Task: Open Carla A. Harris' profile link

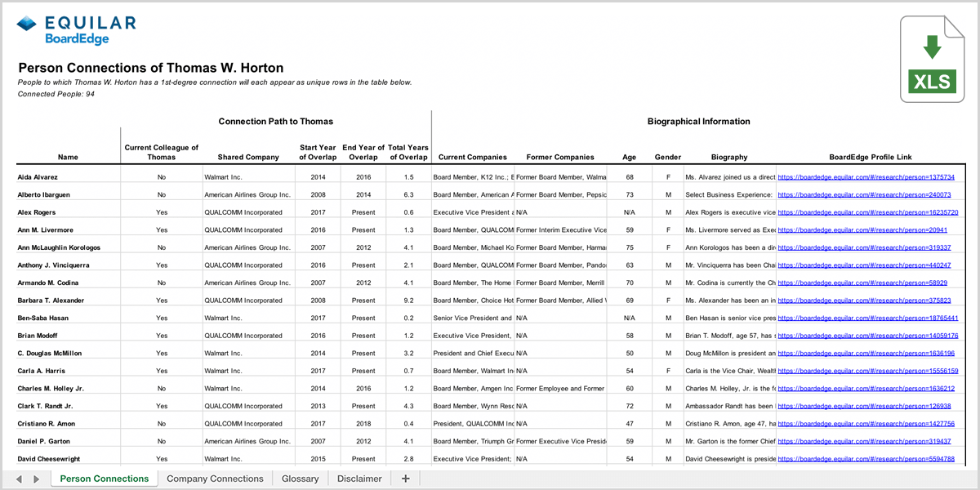Action: (868, 371)
